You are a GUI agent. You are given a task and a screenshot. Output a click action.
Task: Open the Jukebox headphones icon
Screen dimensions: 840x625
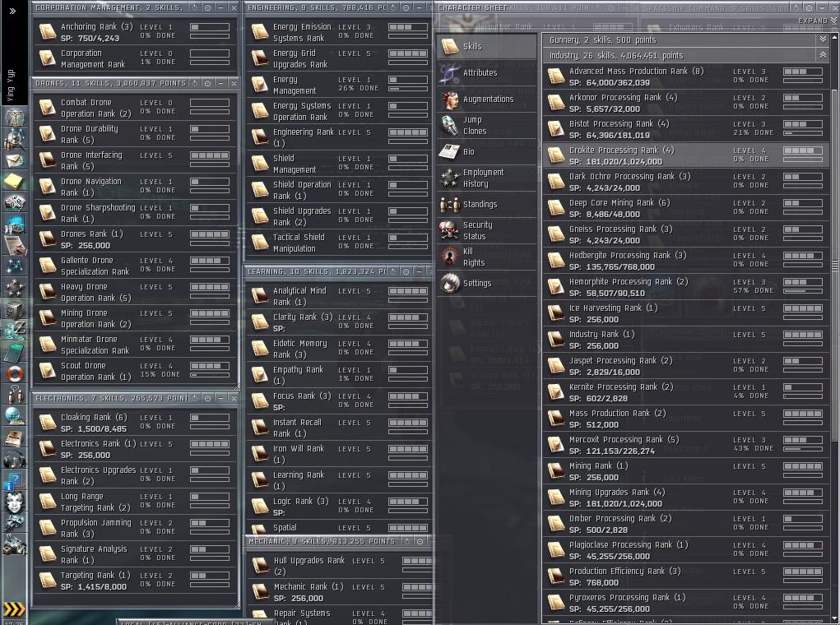click(x=15, y=459)
